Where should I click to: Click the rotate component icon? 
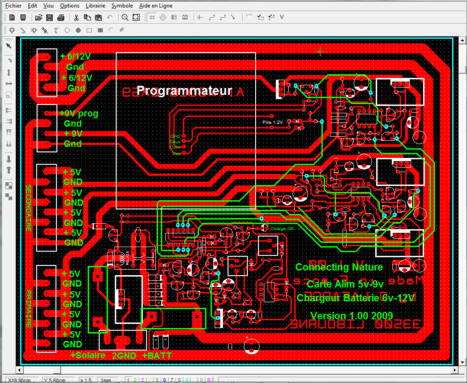[x=260, y=17]
